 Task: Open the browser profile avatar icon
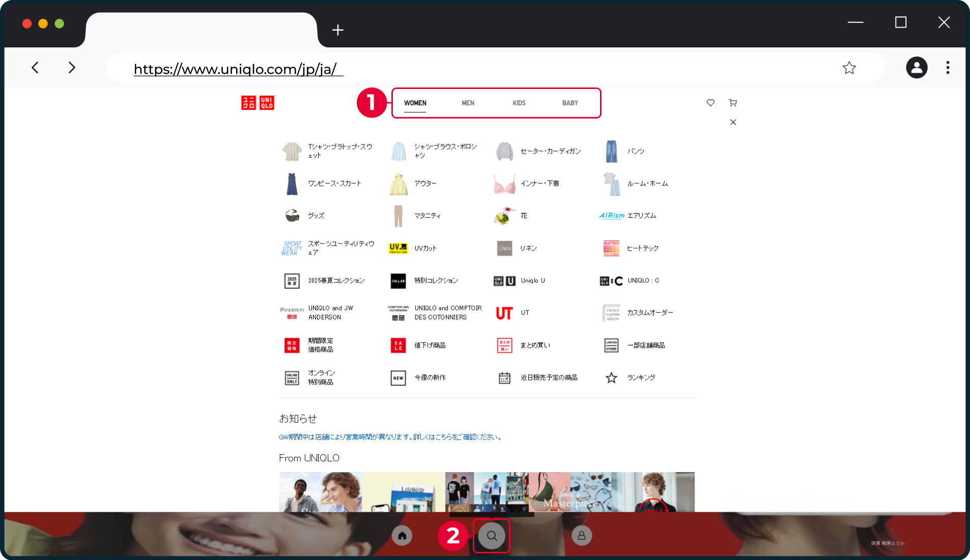click(x=917, y=68)
